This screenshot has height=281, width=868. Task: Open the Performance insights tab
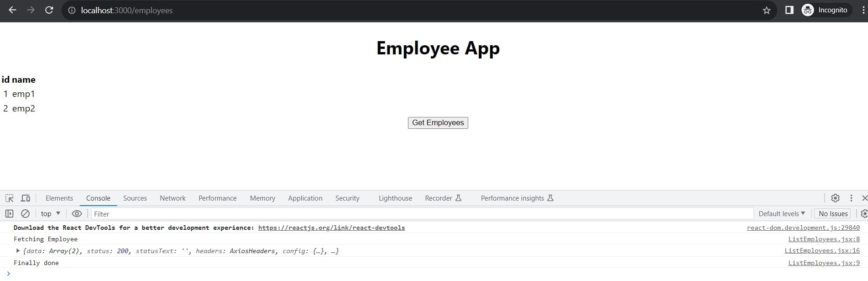click(x=517, y=198)
